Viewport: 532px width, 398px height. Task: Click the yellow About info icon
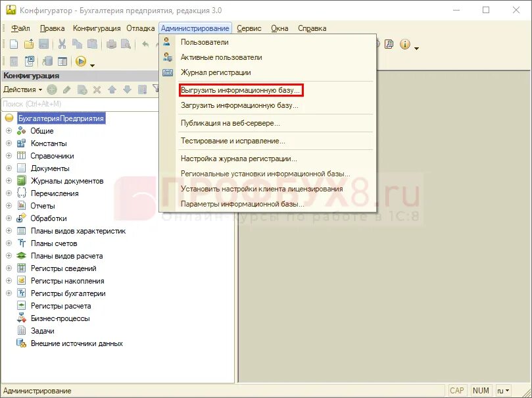tap(405, 44)
